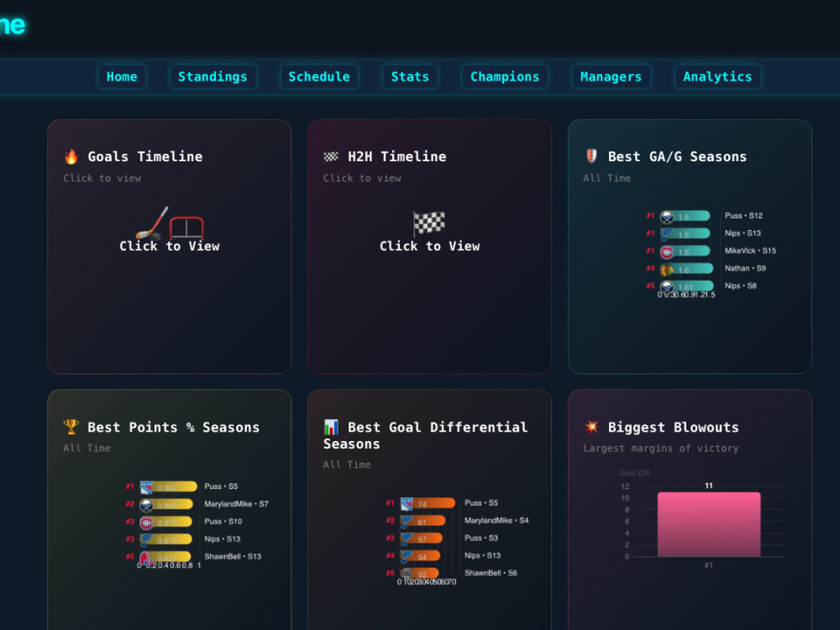Click the 'Puss • S3' label
This screenshot has height=630, width=840.
(480, 538)
